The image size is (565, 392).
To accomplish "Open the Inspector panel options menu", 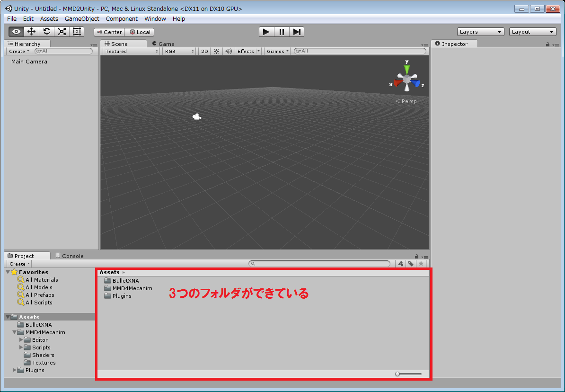I will click(x=556, y=45).
